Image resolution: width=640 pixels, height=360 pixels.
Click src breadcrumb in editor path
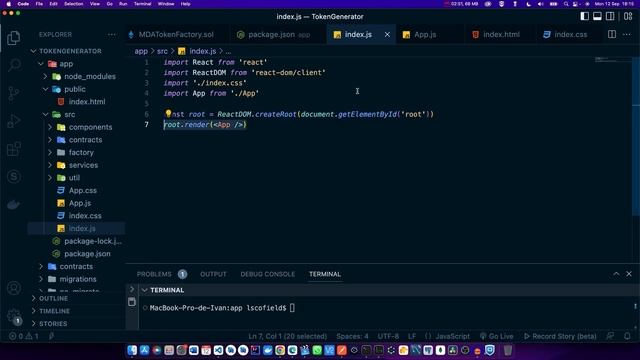(x=162, y=51)
